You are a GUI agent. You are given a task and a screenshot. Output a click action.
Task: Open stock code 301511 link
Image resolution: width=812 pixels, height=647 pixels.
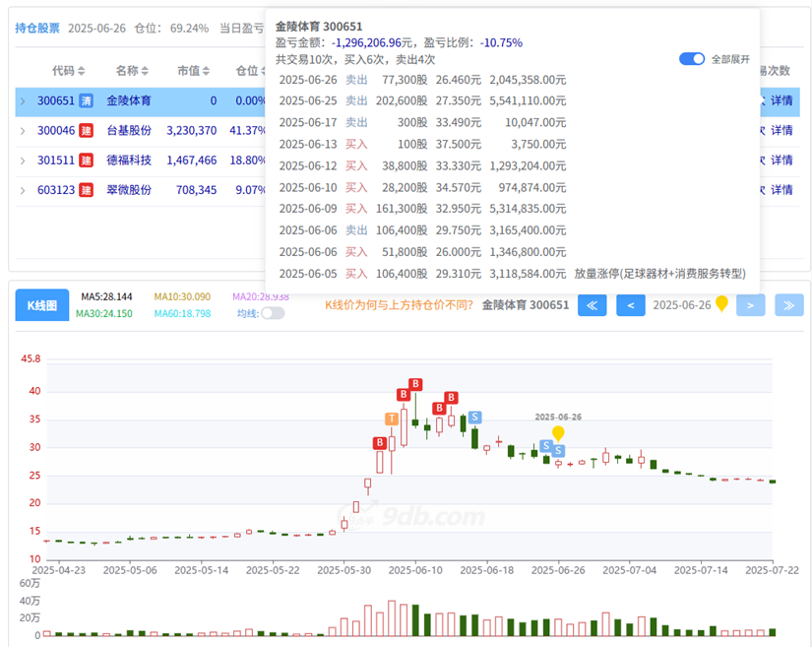click(56, 161)
